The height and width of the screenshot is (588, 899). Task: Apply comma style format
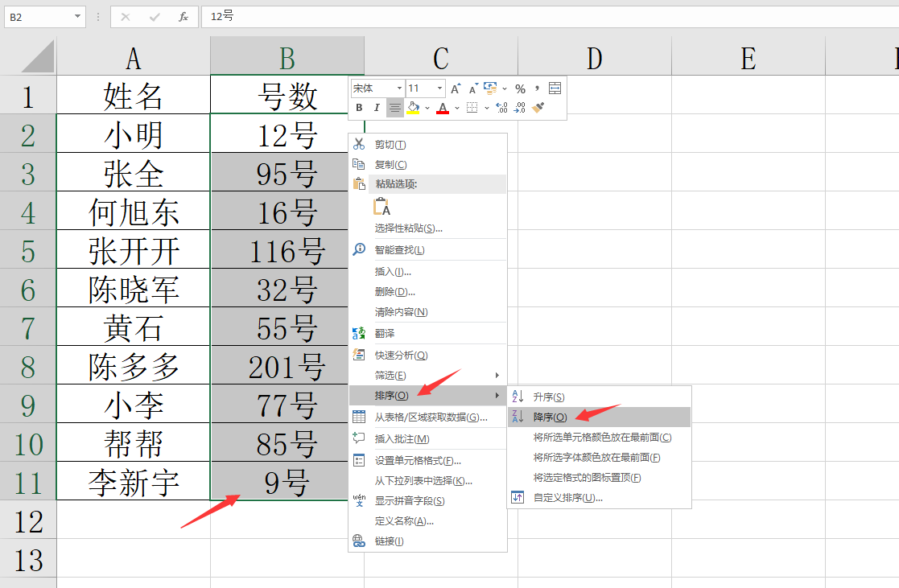(x=537, y=88)
